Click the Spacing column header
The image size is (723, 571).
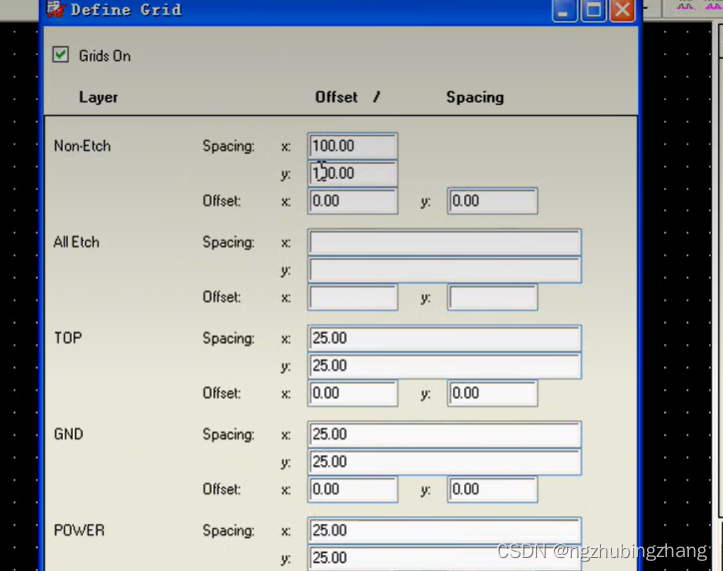(x=475, y=97)
